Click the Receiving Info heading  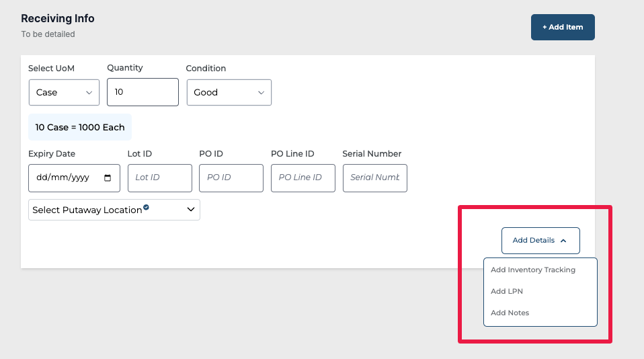click(58, 19)
